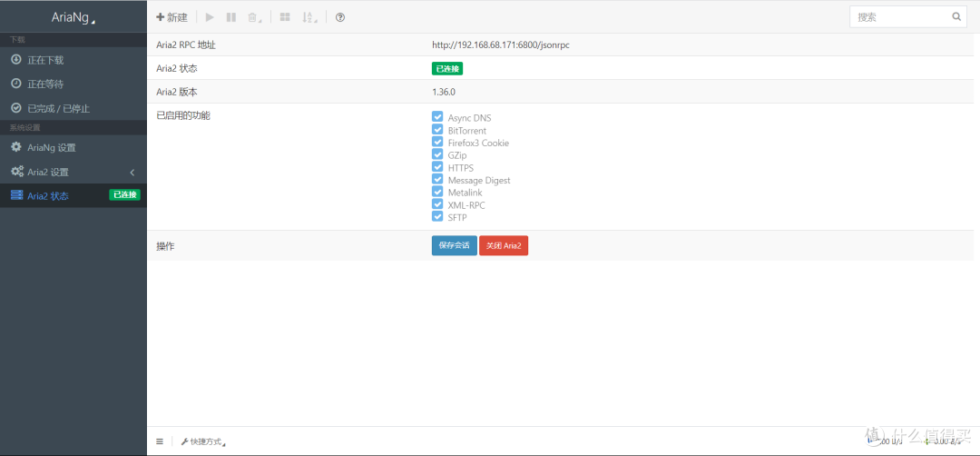Click the version value 1.36.0
980x456 pixels.
(444, 92)
